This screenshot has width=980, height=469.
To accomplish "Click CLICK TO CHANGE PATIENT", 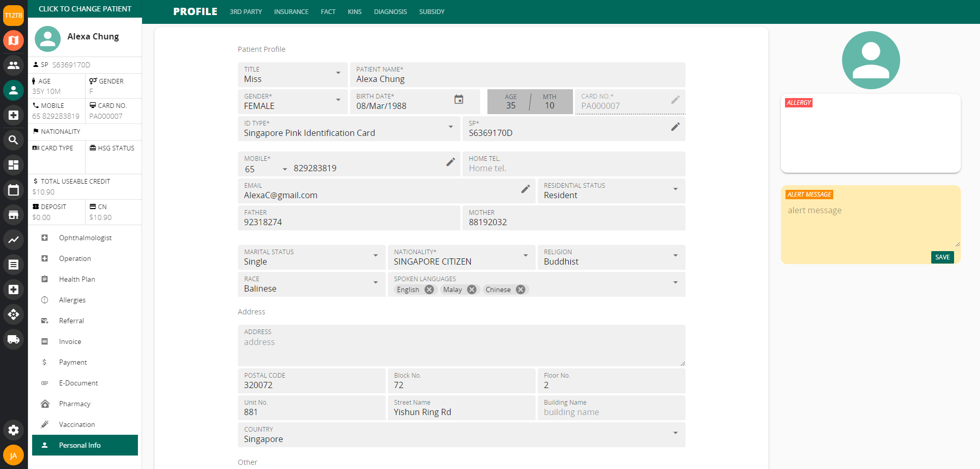I will coord(85,9).
